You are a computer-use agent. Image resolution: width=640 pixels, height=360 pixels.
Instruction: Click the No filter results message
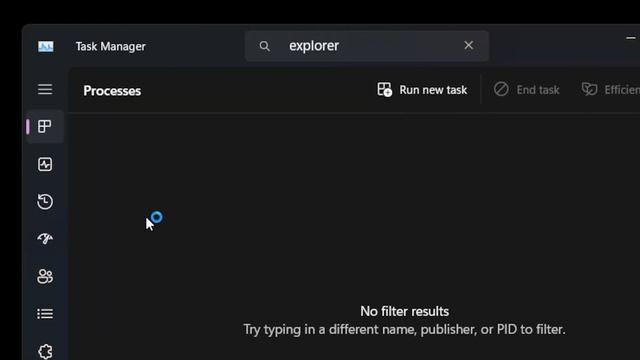click(x=404, y=311)
